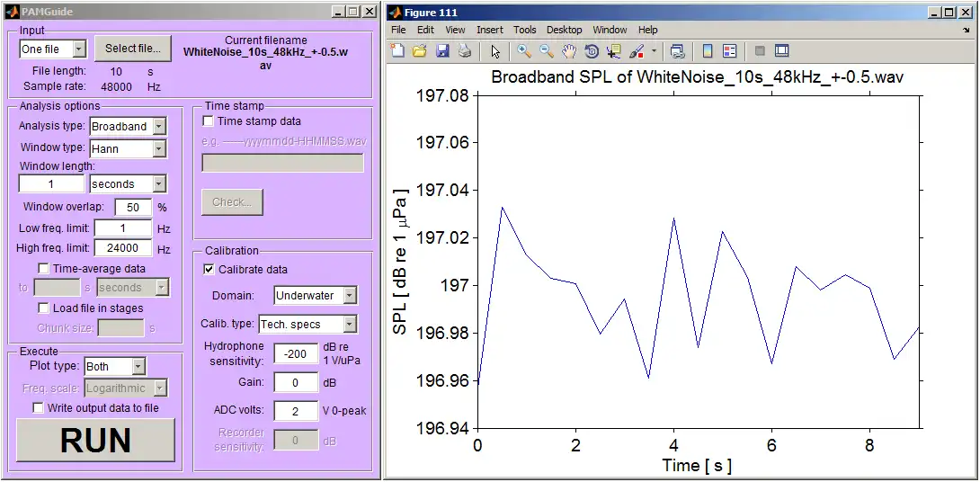Click the Hide Plot Tools icon

760,51
